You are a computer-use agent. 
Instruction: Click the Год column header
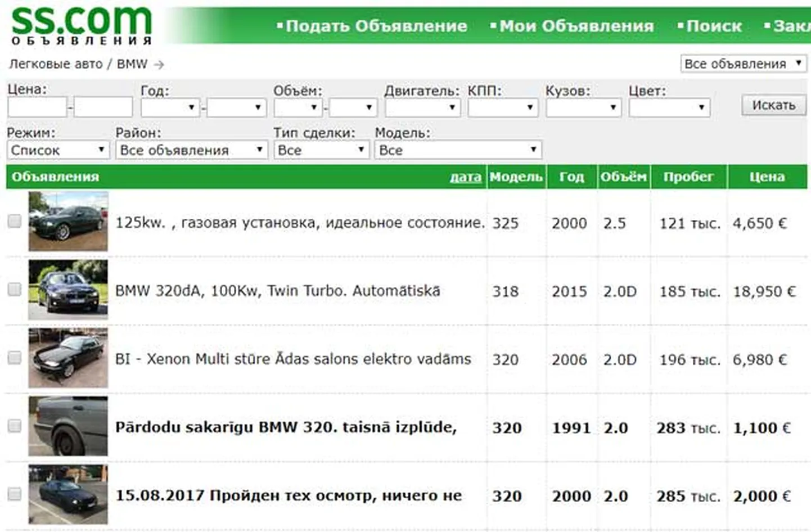coord(571,177)
